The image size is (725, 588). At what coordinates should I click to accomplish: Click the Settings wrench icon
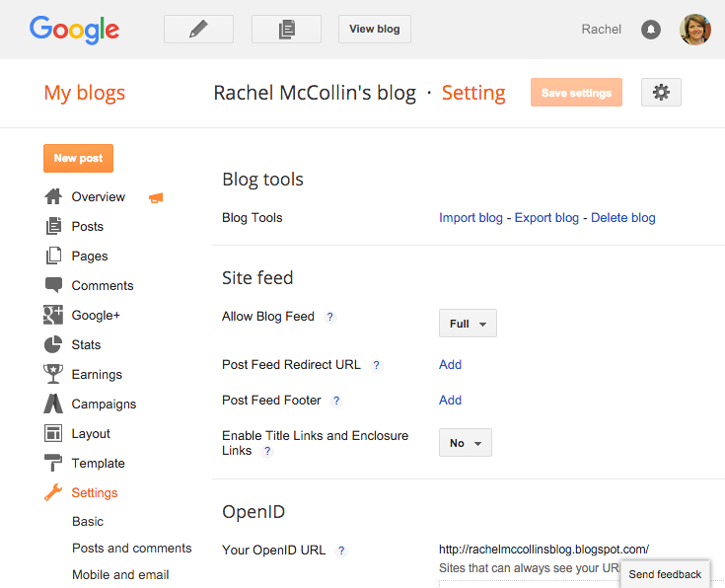tap(52, 492)
